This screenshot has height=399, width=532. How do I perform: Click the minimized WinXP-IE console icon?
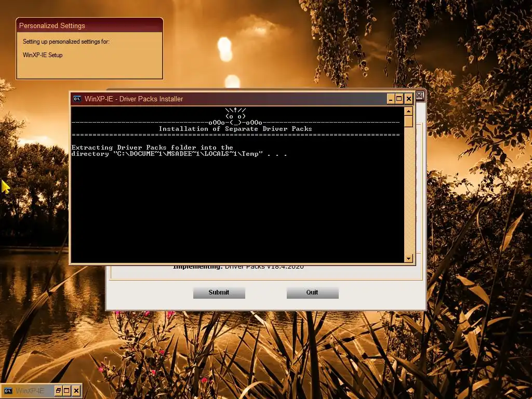[8, 391]
